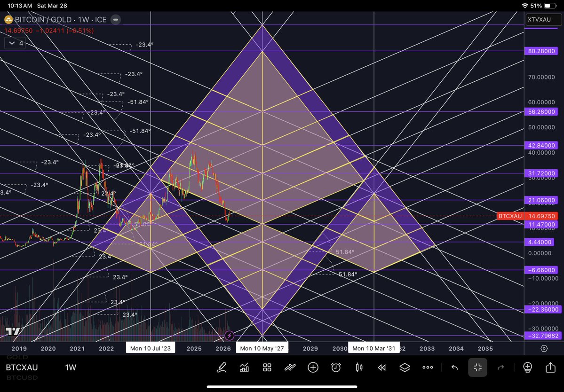This screenshot has height=392, width=564.
Task: Tap the Mon 10 May '27 date label
Action: point(262,348)
